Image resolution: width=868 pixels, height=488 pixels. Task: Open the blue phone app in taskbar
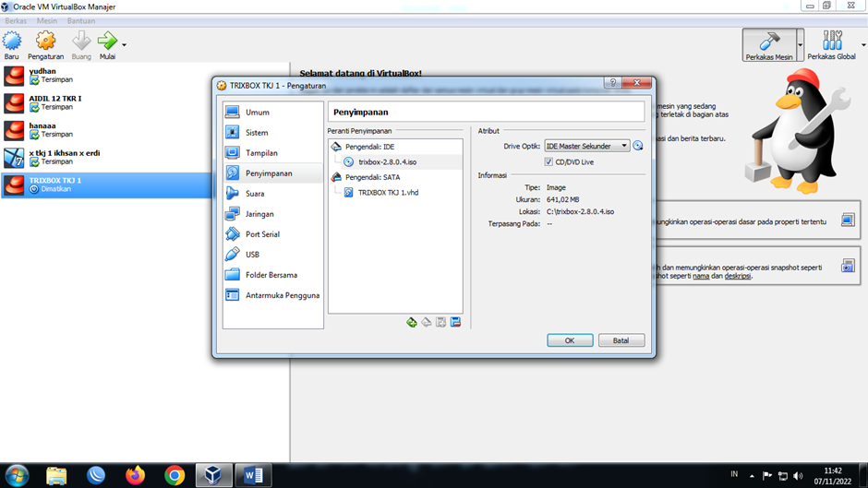[x=96, y=475]
